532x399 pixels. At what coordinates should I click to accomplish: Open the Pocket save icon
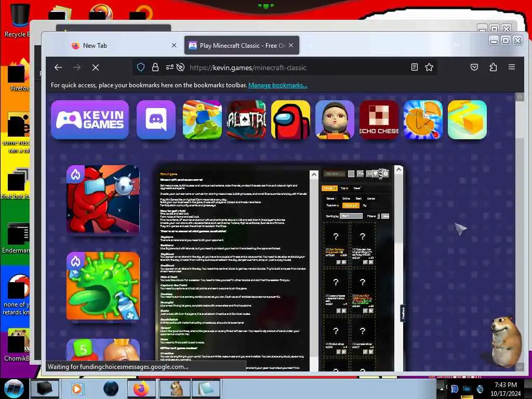tap(474, 67)
